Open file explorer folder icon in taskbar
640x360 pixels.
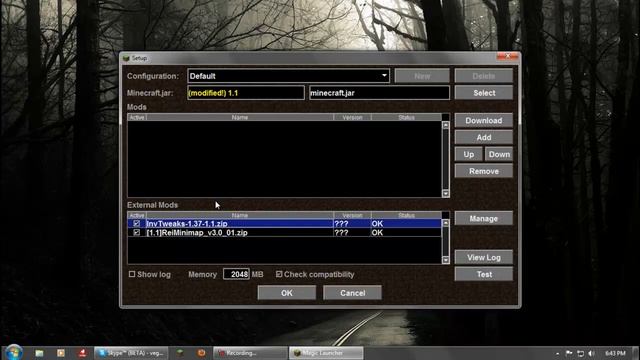click(x=39, y=353)
